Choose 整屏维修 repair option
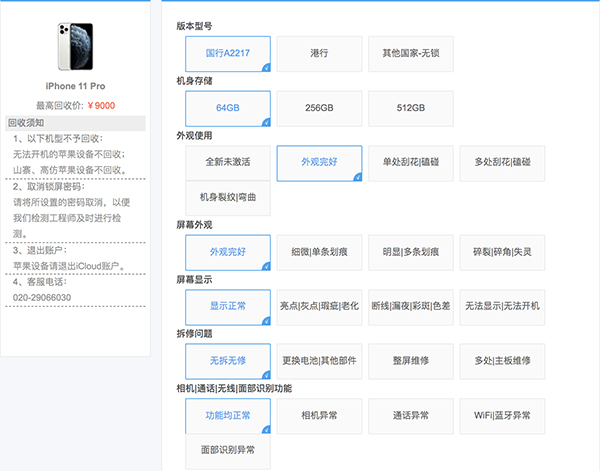The height and width of the screenshot is (471, 600). click(x=411, y=362)
